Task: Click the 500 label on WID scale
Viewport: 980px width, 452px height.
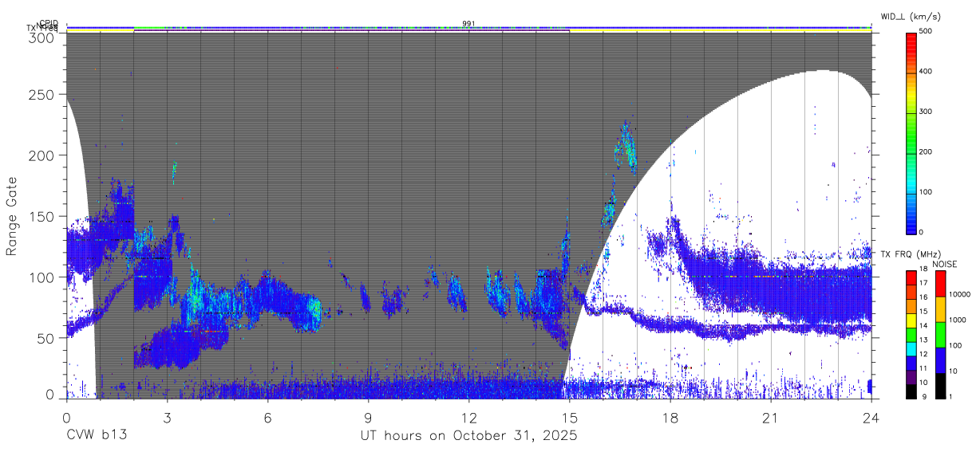Action: tap(927, 32)
